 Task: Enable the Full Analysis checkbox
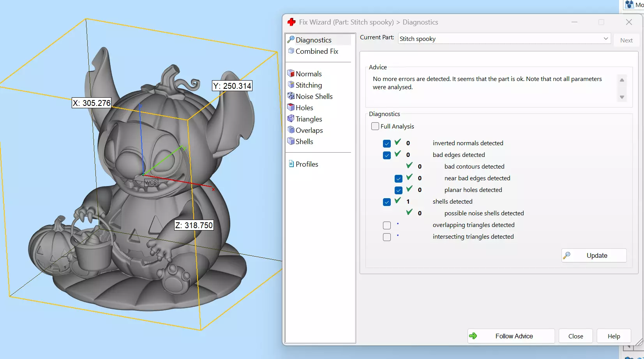(x=375, y=126)
